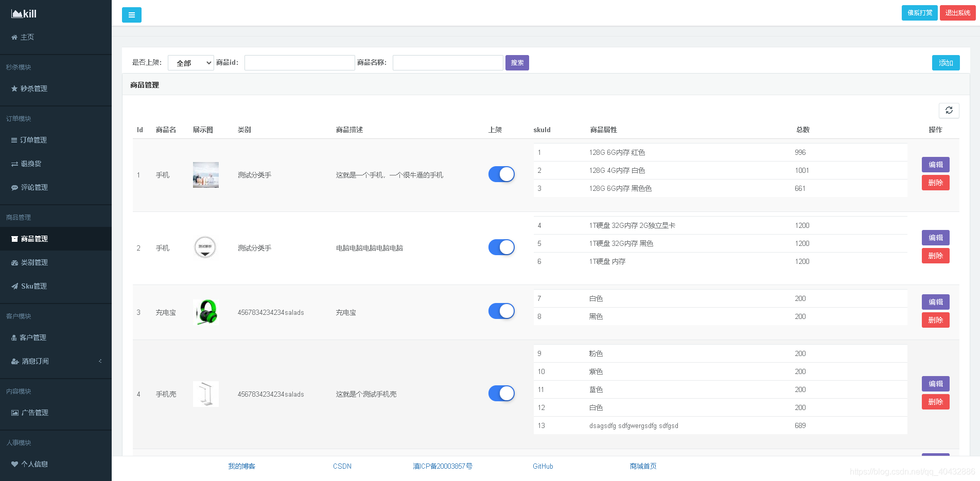This screenshot has height=481, width=980.
Task: Turn off the 上架 switch for 手机壳
Action: 501,394
